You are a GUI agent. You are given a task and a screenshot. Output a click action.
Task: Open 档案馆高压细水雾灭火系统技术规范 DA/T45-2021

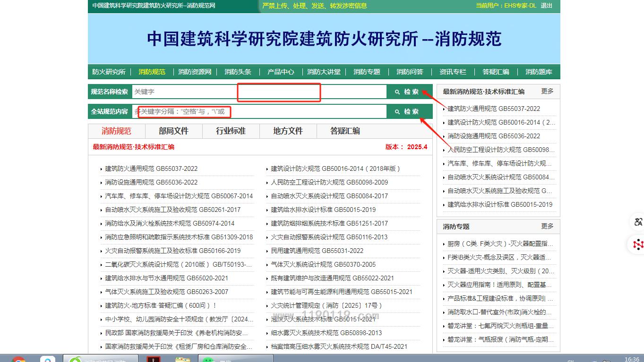pos(339,346)
